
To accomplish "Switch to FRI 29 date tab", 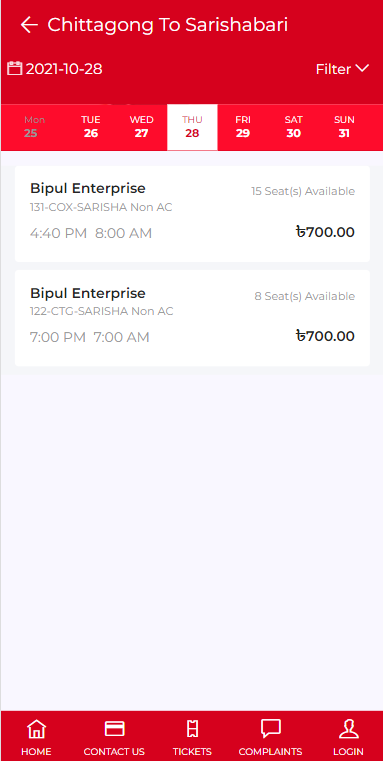I will point(243,127).
